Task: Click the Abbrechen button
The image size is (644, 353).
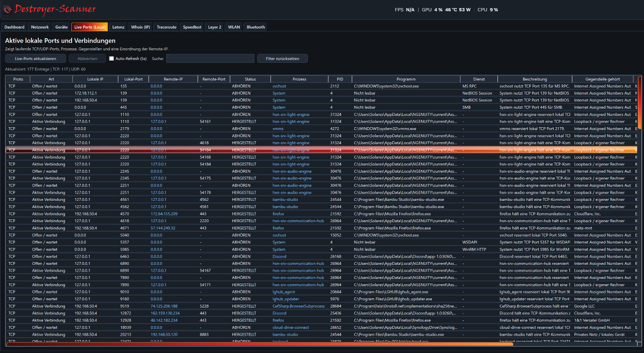Action: [87, 59]
